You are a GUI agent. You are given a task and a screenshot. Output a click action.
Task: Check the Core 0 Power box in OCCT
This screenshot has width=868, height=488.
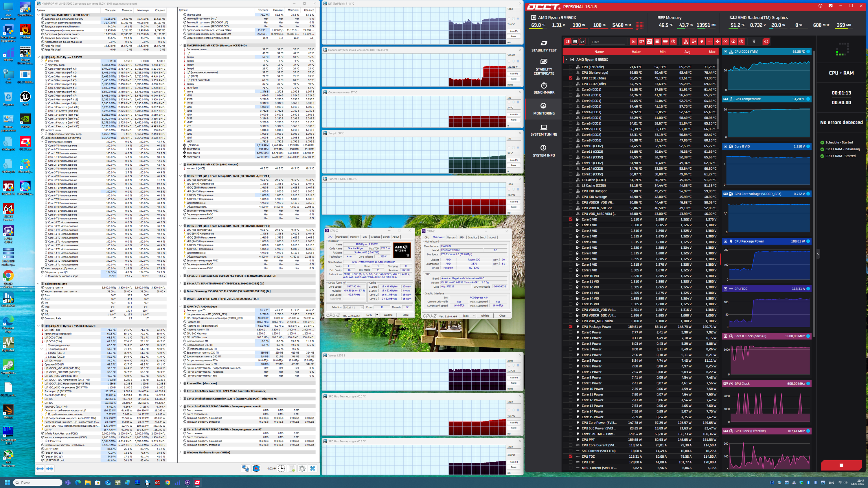[x=571, y=332]
